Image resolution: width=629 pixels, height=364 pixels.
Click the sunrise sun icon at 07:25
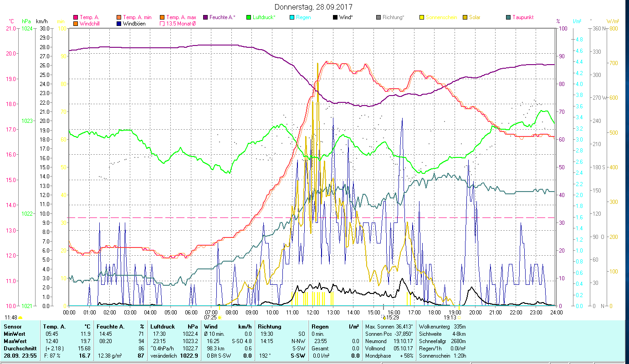pyautogui.click(x=220, y=317)
